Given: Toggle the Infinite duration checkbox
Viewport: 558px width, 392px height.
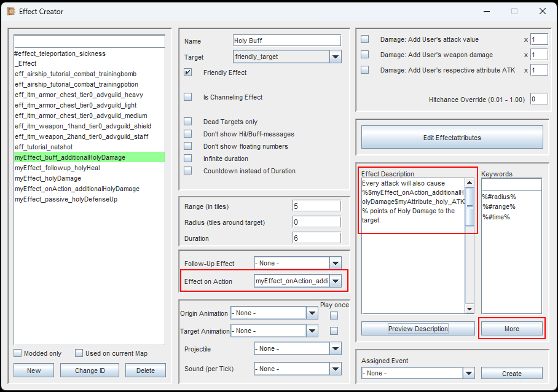Looking at the screenshot, I should (x=188, y=159).
